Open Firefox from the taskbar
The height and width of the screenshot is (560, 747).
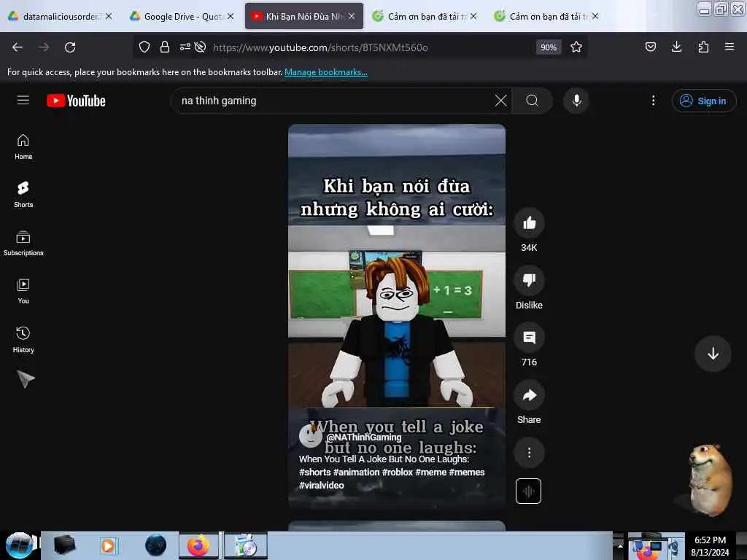click(x=198, y=545)
